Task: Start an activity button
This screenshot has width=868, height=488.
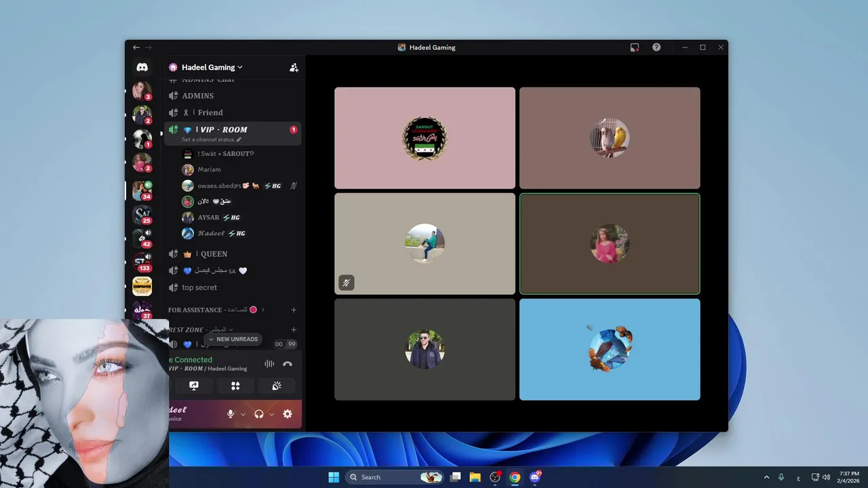Action: pos(235,386)
